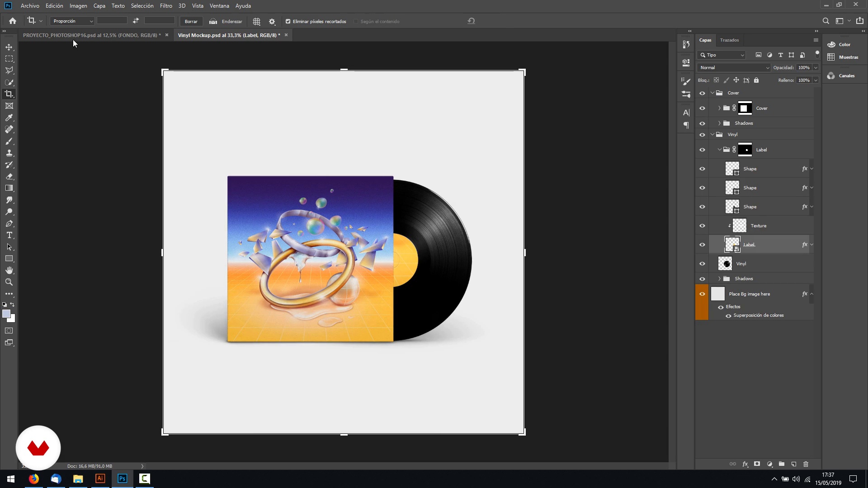Open the Selección menu
This screenshot has width=868, height=488.
[x=142, y=6]
